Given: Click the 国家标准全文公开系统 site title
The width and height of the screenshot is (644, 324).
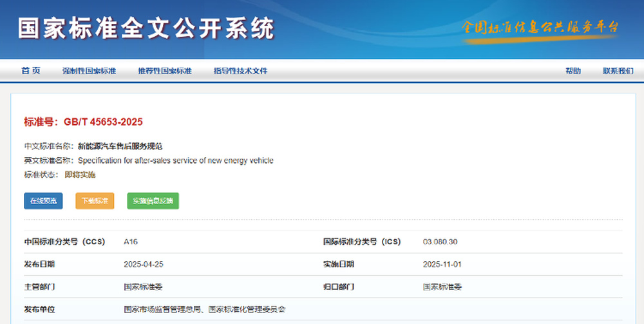Looking at the screenshot, I should tap(146, 28).
